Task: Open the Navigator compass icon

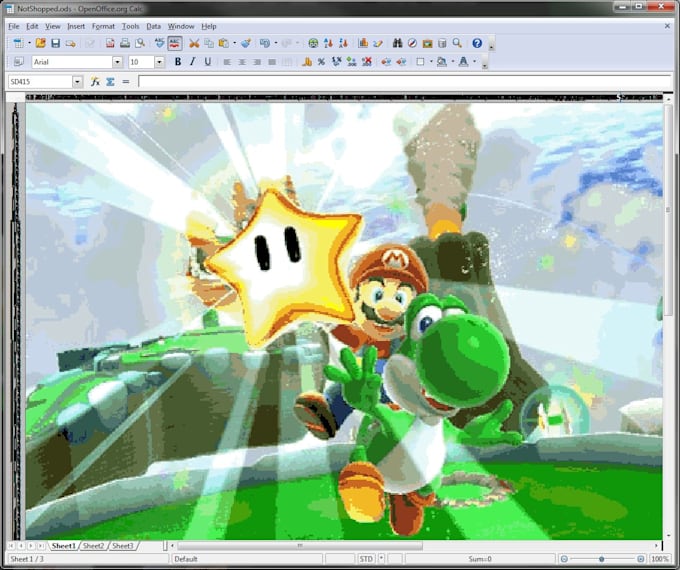Action: click(x=412, y=43)
